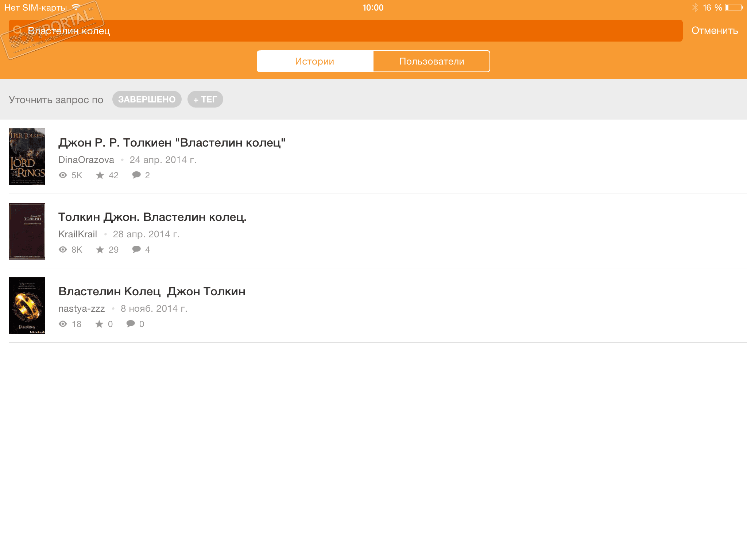This screenshot has height=560, width=747.
Task: Focus the Властелин колец search field
Action: pyautogui.click(x=350, y=31)
